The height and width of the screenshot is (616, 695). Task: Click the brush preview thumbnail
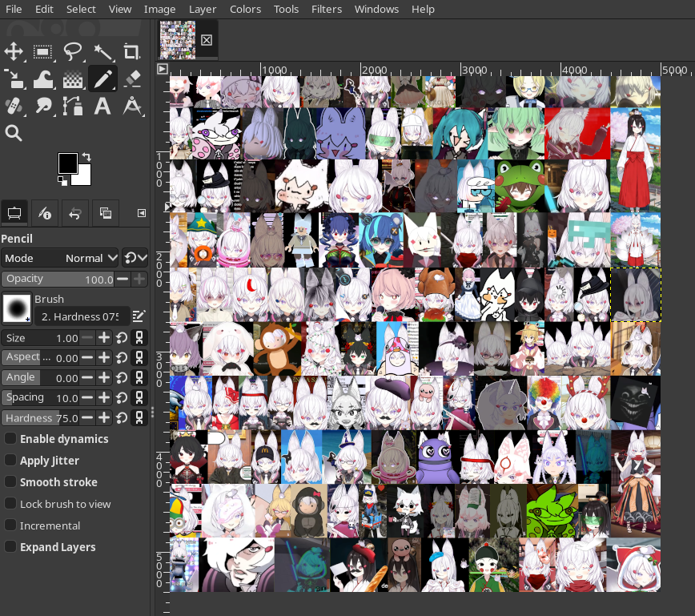17,308
